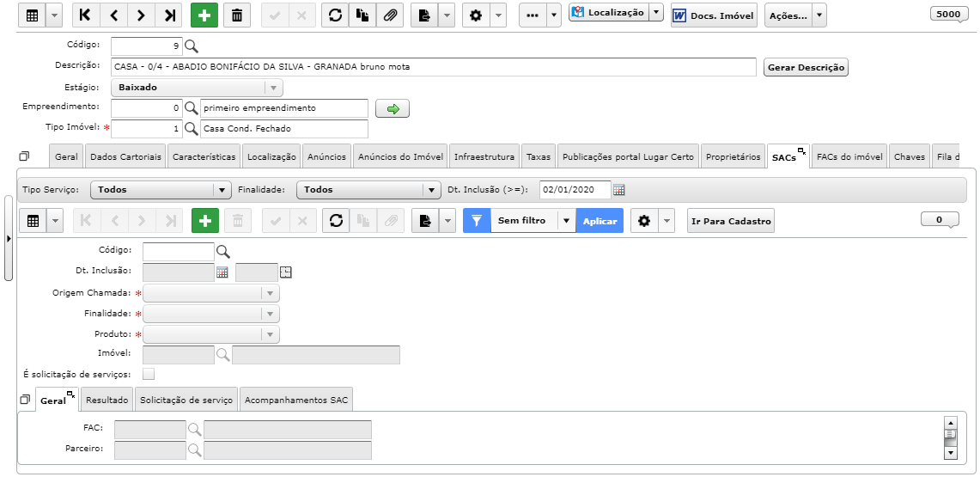980x477 pixels.
Task: Refresh the main record in top toolbar
Action: pyautogui.click(x=336, y=15)
